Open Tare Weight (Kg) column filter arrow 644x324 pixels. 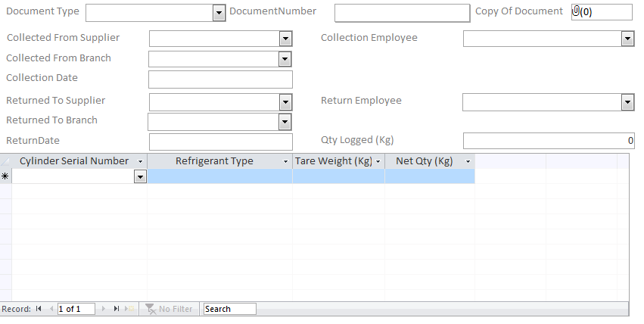coord(378,162)
